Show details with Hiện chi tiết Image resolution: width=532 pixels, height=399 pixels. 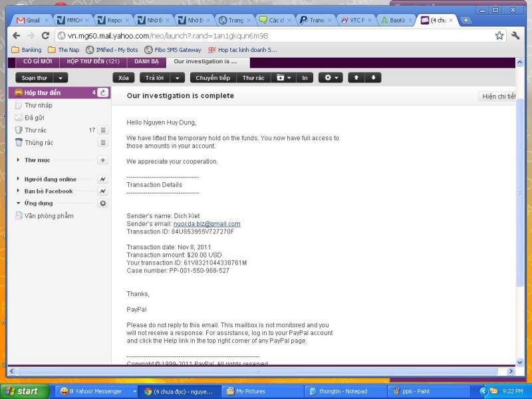(x=497, y=96)
